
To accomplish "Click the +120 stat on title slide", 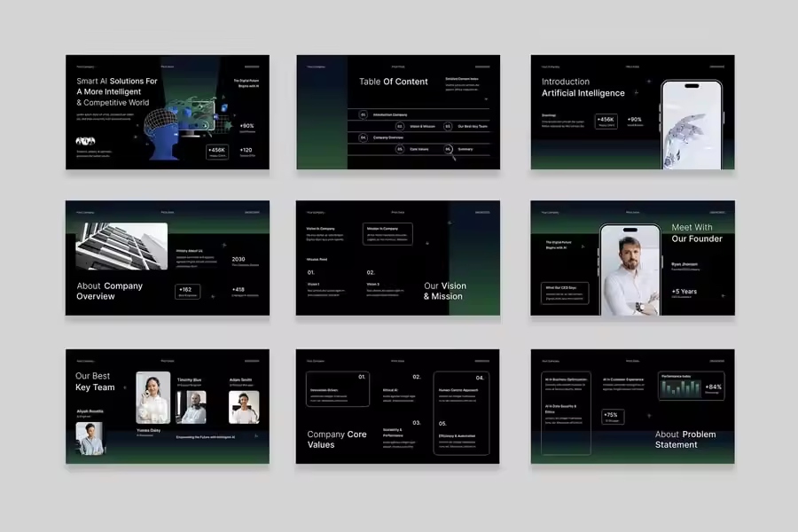I will [246, 152].
